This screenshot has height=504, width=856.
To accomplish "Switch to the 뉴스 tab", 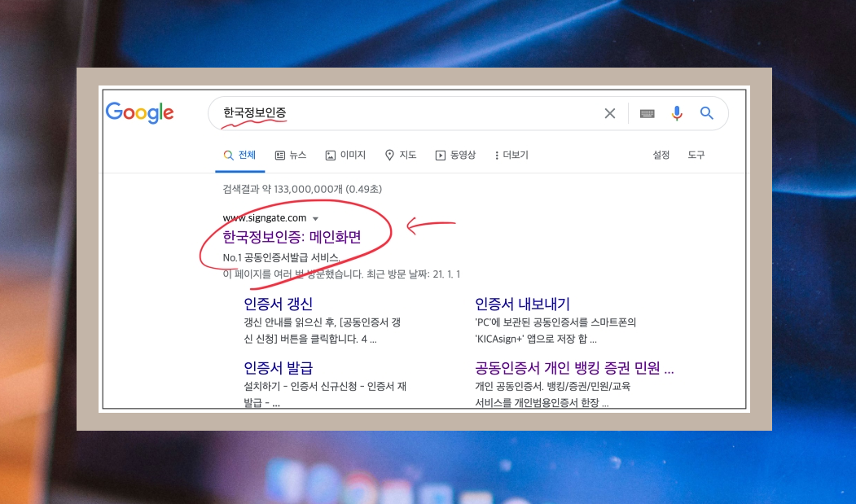I will click(291, 155).
